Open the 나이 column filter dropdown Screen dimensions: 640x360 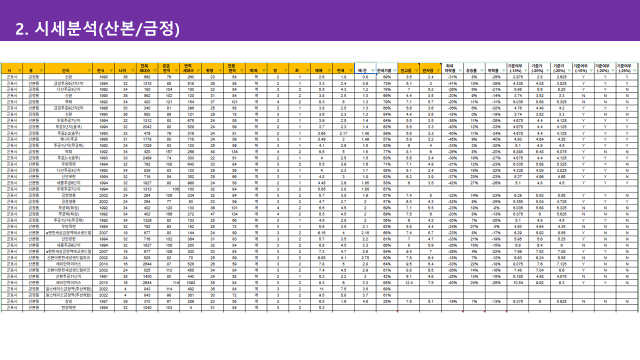[133, 71]
